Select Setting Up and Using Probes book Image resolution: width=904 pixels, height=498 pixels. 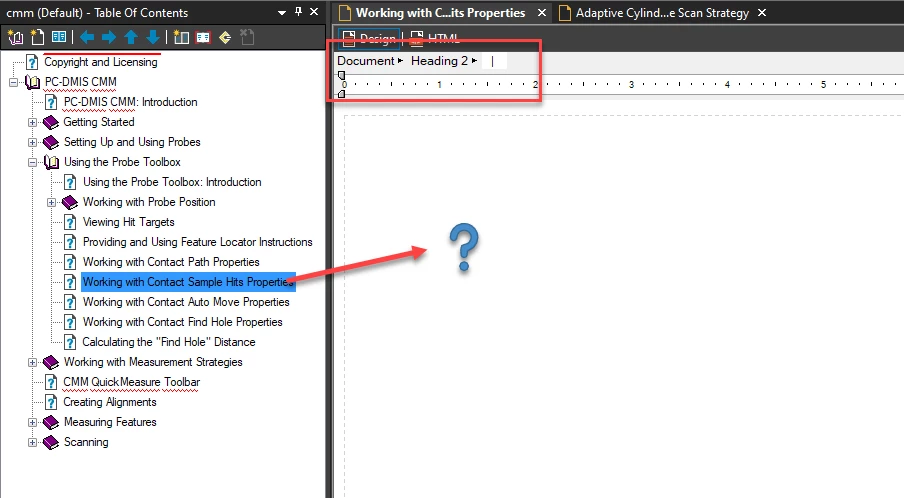(132, 142)
